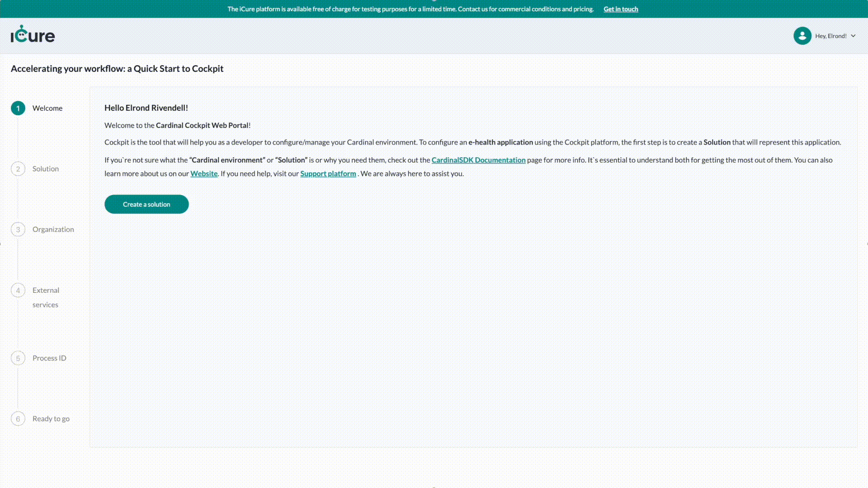The image size is (868, 488).
Task: Select step 1 circle icon
Action: click(18, 108)
